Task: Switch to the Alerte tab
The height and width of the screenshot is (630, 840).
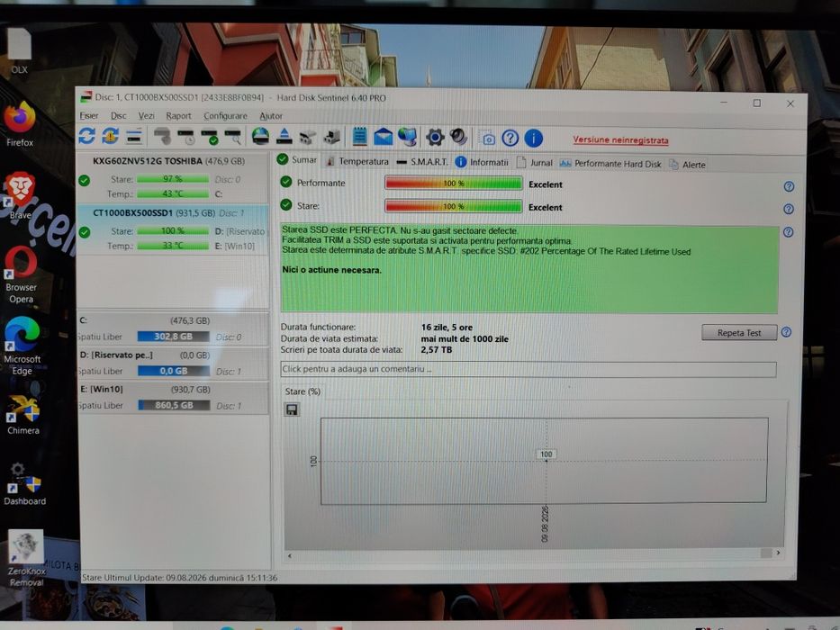Action: coord(687,165)
